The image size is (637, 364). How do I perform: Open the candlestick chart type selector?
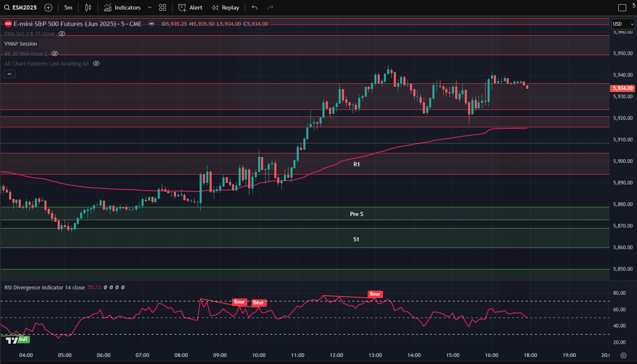88,7
